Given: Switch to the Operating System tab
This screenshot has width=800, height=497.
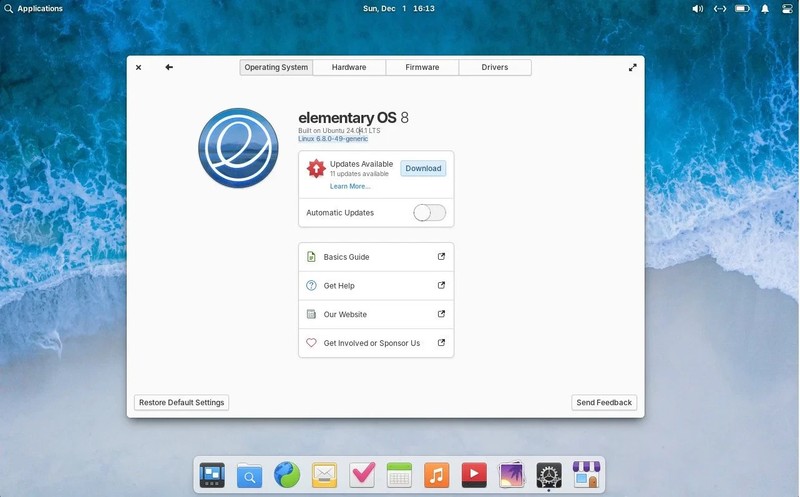Looking at the screenshot, I should [x=276, y=67].
